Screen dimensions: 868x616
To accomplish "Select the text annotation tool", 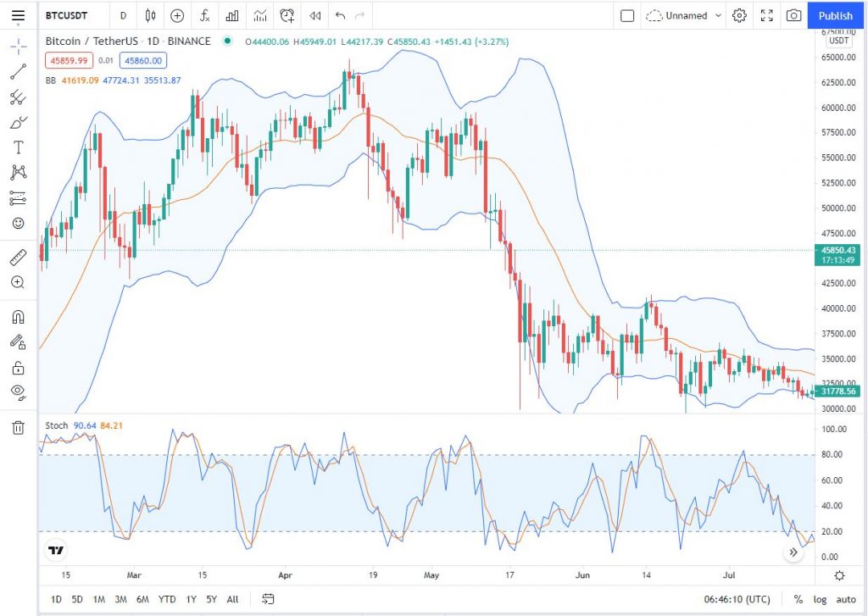I will coord(19,147).
